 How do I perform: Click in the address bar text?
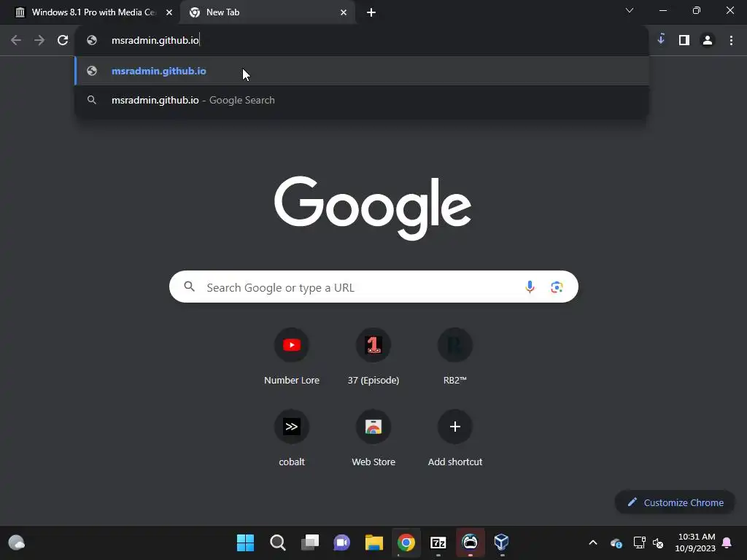click(155, 41)
